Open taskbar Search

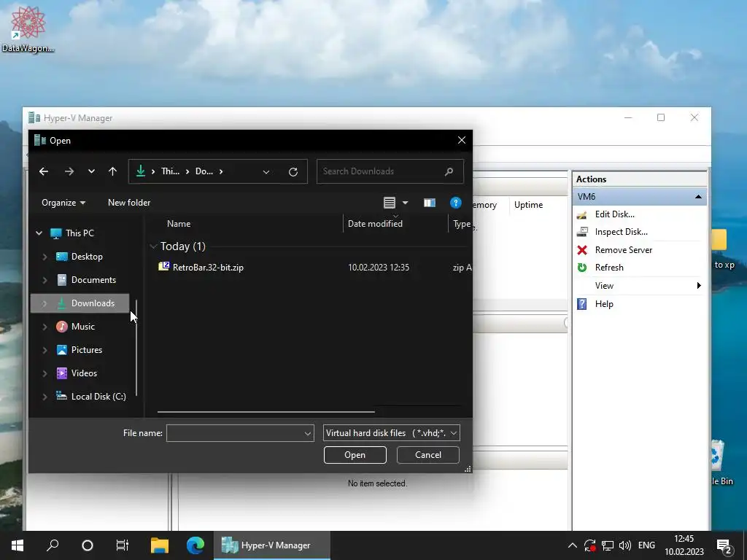(53, 545)
